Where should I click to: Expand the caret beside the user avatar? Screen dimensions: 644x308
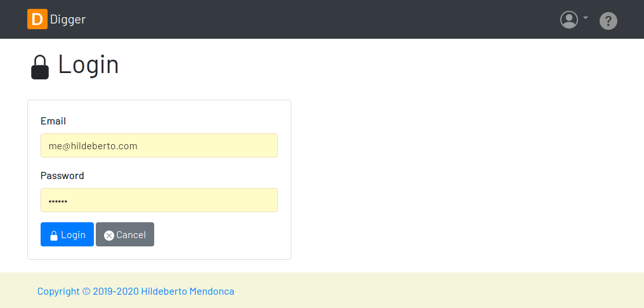(586, 18)
